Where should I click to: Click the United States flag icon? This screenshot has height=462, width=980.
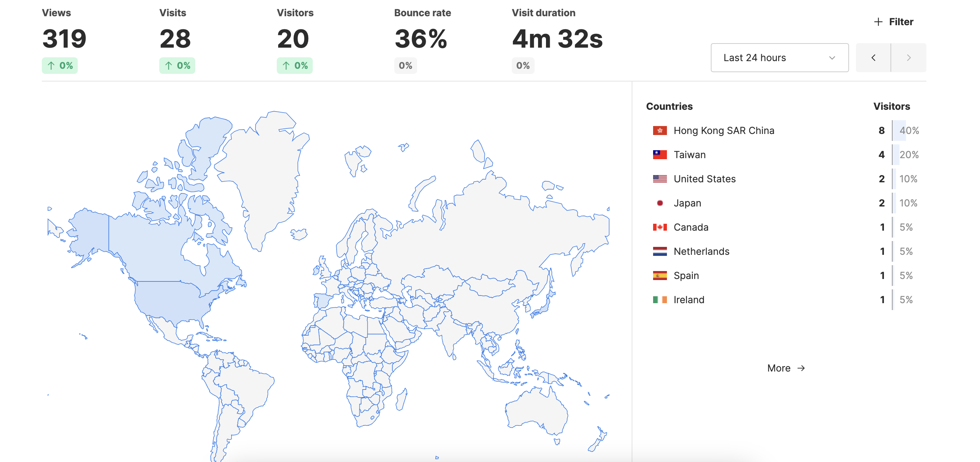tap(660, 179)
